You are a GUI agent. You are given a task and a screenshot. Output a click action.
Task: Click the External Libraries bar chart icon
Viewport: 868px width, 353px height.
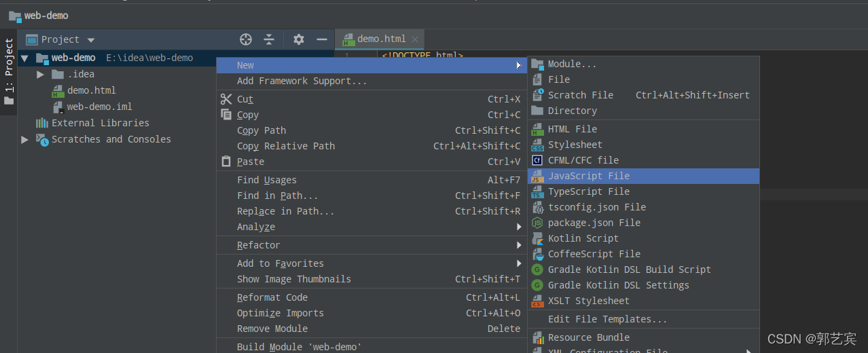[x=42, y=123]
